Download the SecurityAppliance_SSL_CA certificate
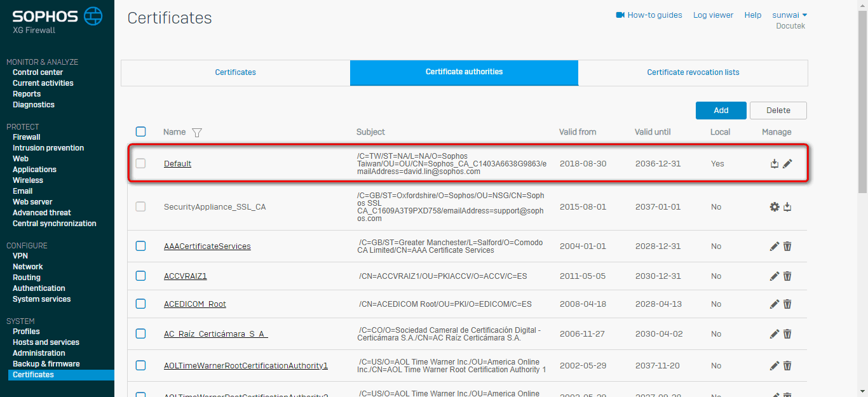The image size is (868, 397). pyautogui.click(x=787, y=206)
